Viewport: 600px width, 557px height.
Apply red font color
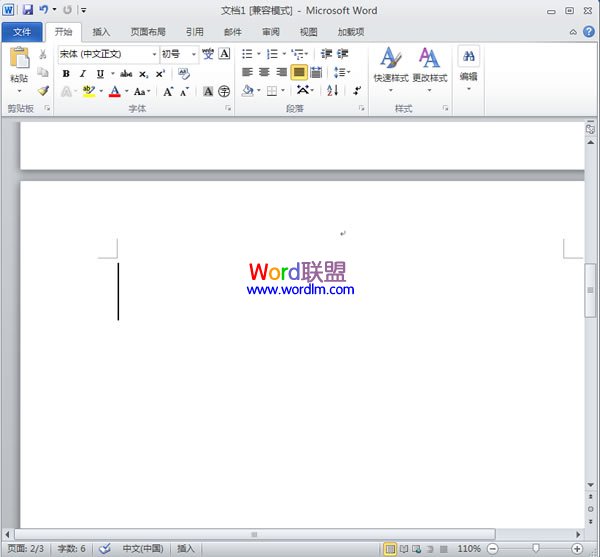(114, 91)
